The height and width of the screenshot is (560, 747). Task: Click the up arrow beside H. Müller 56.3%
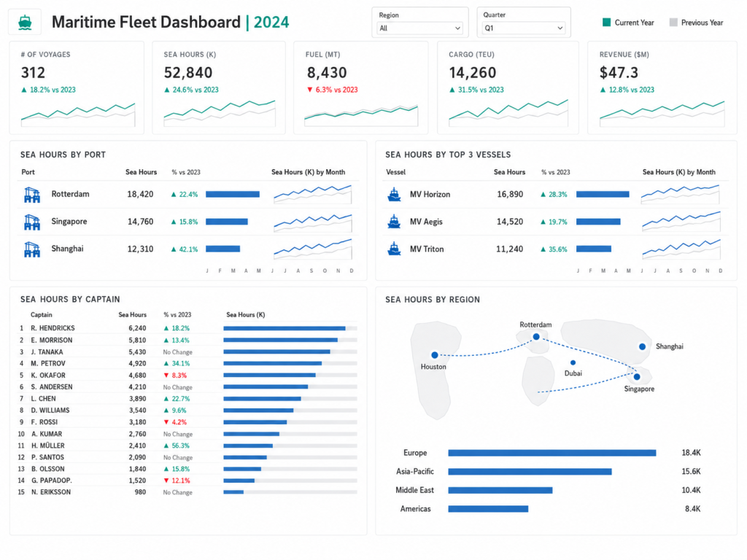click(x=166, y=446)
